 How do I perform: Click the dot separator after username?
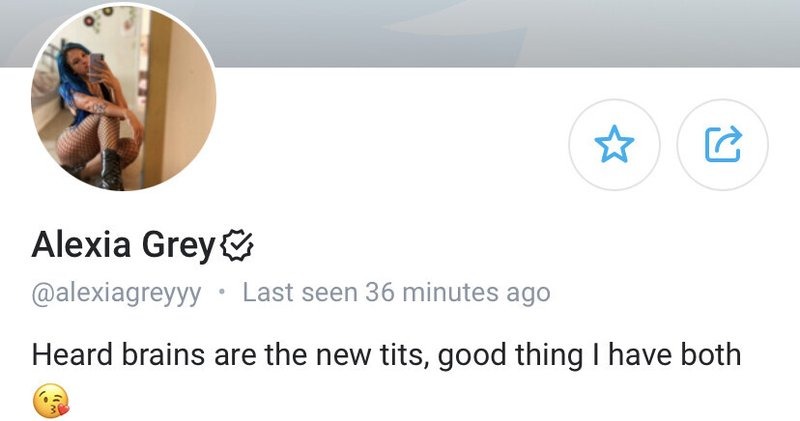[x=221, y=292]
